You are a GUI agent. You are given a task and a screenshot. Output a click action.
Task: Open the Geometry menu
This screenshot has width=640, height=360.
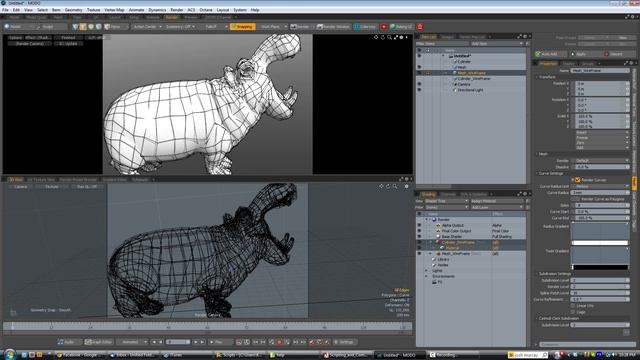(x=73, y=10)
